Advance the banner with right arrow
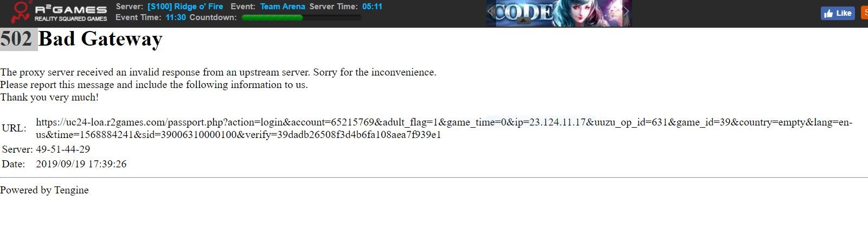 626,11
